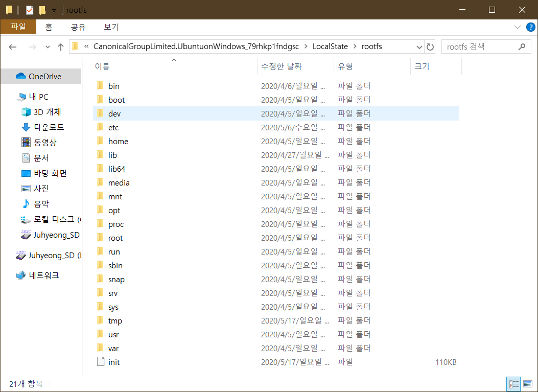The width and height of the screenshot is (538, 392).
Task: Open the bin folder icon
Action: [100, 86]
